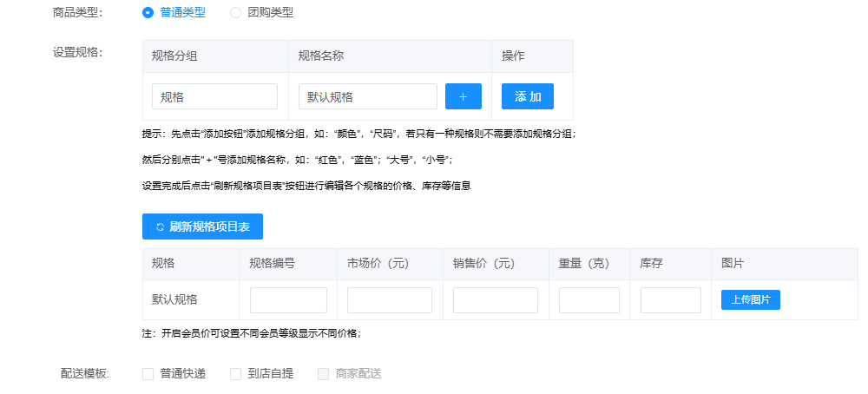The image size is (868, 394).
Task: Focus the 市场价（元） input box
Action: tap(389, 300)
